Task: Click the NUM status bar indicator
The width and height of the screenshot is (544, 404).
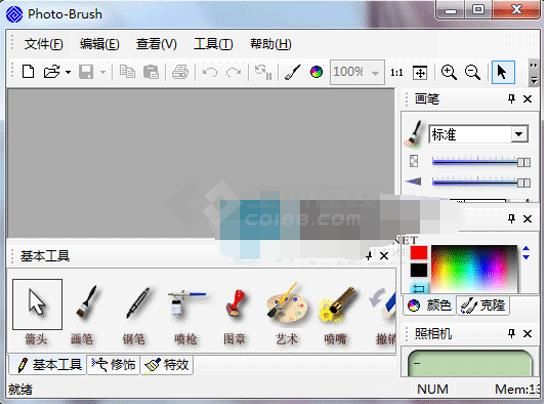Action: click(433, 389)
